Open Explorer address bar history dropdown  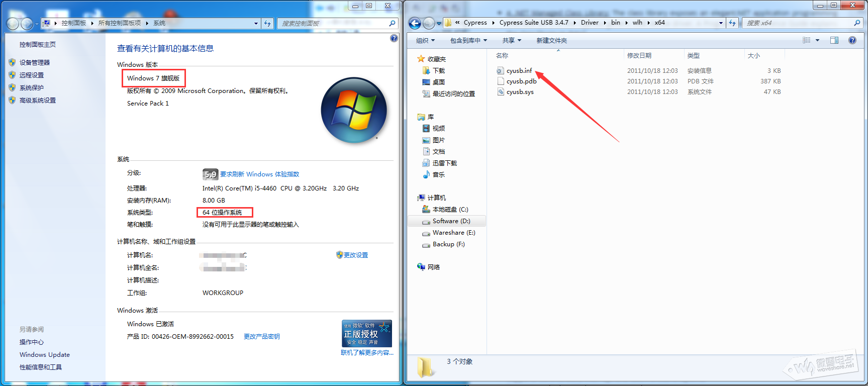point(721,23)
